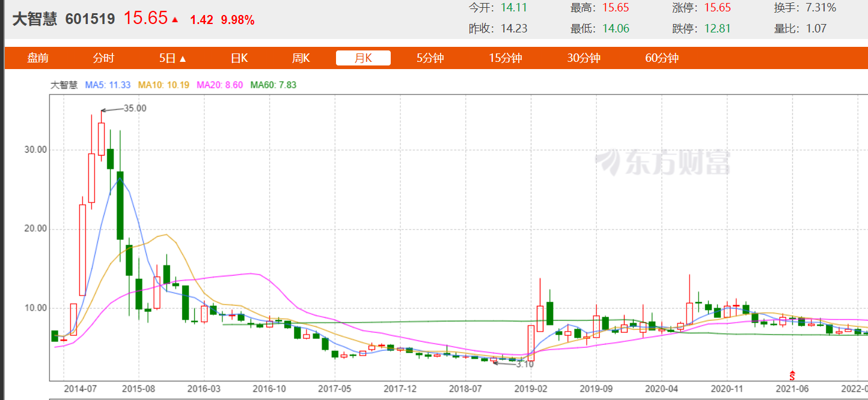Click the red S marker near 2021-06
868x400 pixels.
tap(793, 376)
